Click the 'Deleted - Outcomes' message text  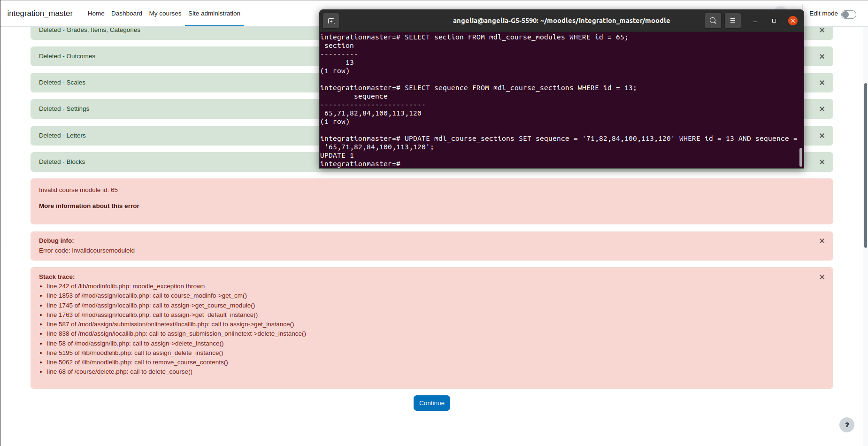point(67,56)
